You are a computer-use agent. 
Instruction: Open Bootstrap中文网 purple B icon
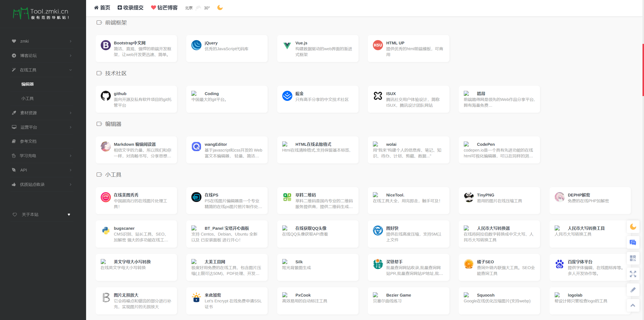(106, 45)
